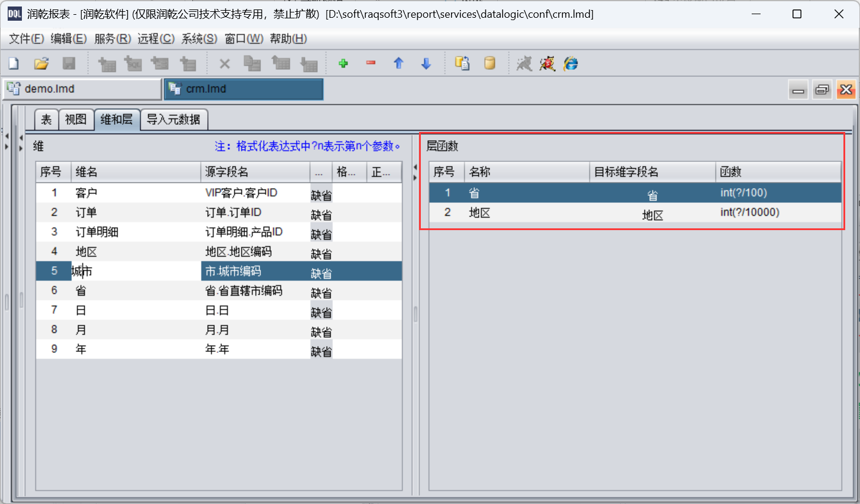Edit the 城市 dimension name field
This screenshot has width=860, height=504.
point(135,271)
